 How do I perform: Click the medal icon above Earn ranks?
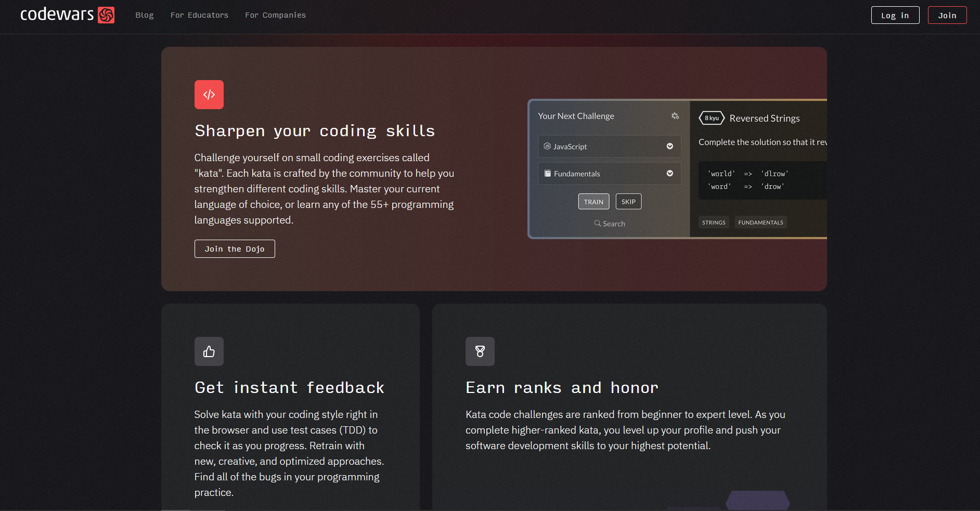(x=480, y=351)
